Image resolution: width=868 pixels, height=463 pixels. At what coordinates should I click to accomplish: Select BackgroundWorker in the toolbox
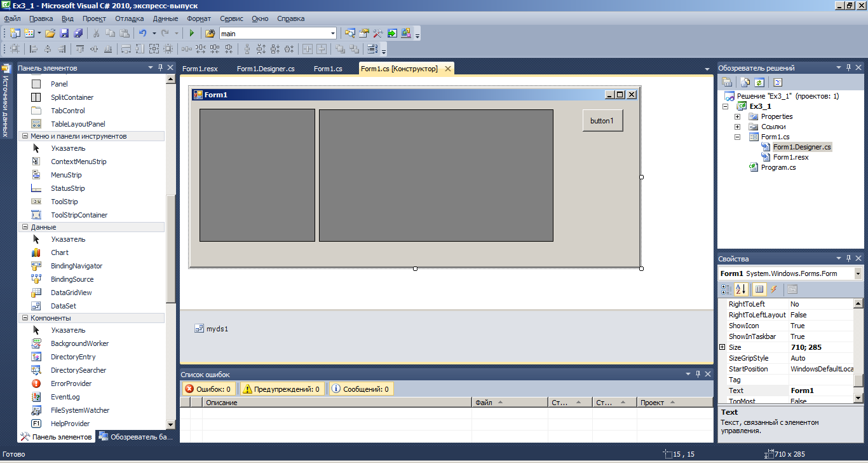coord(79,343)
